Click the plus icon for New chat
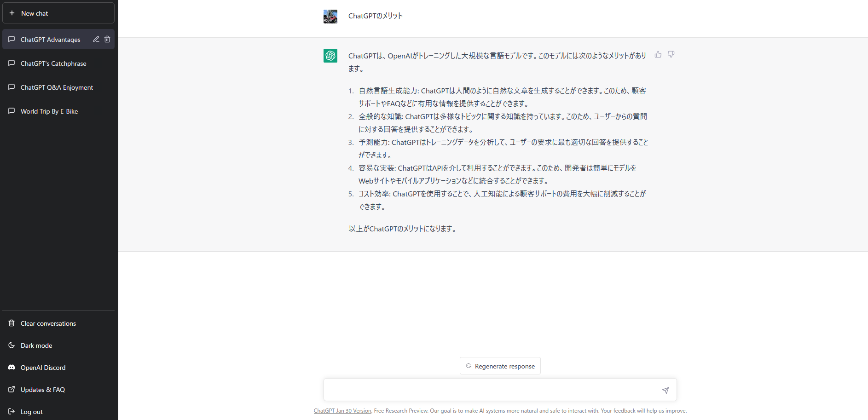This screenshot has width=868, height=420. [x=12, y=13]
